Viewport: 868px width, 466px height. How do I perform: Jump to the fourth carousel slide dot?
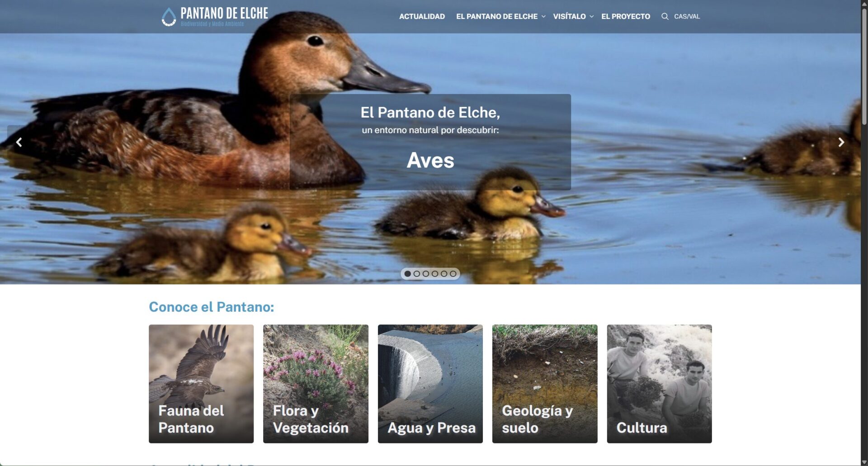point(435,274)
